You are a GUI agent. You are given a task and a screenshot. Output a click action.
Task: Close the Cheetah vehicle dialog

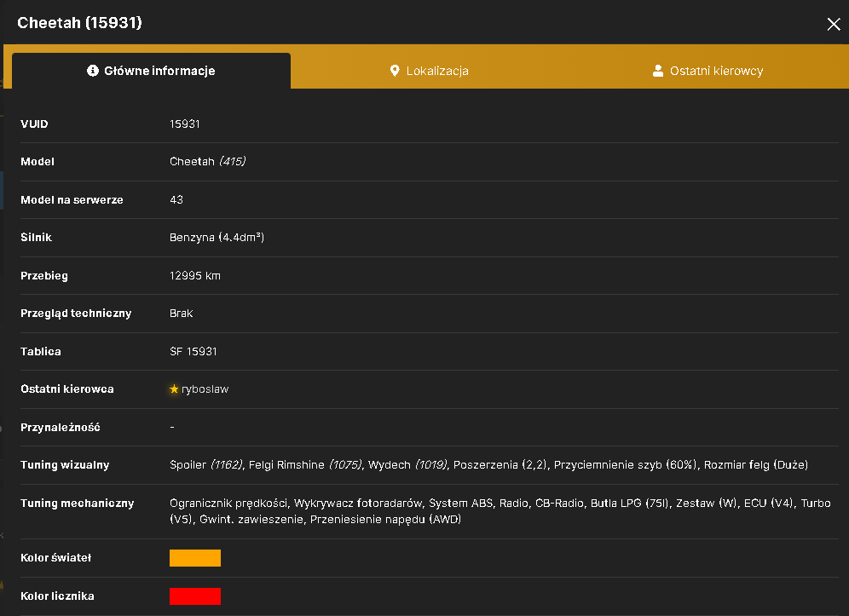pyautogui.click(x=834, y=24)
